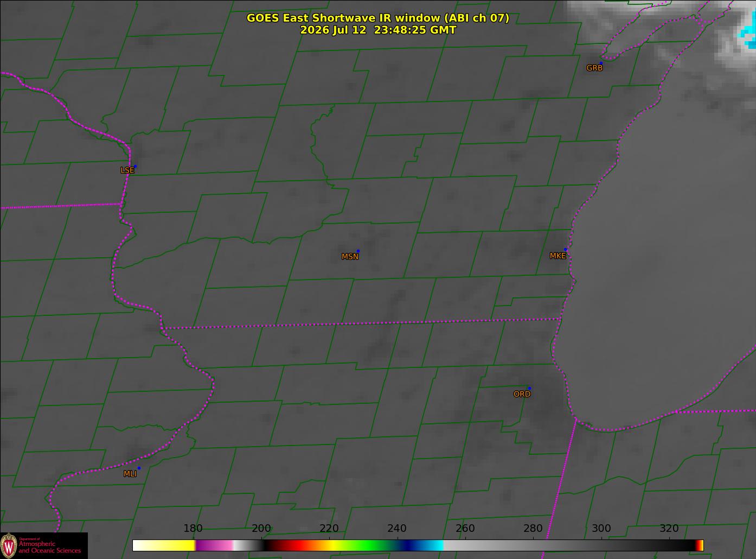
Task: Click the MKE station label
Action: 558,256
